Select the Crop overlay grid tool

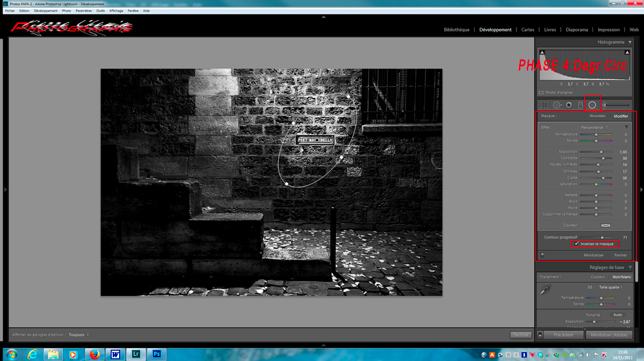tap(545, 104)
